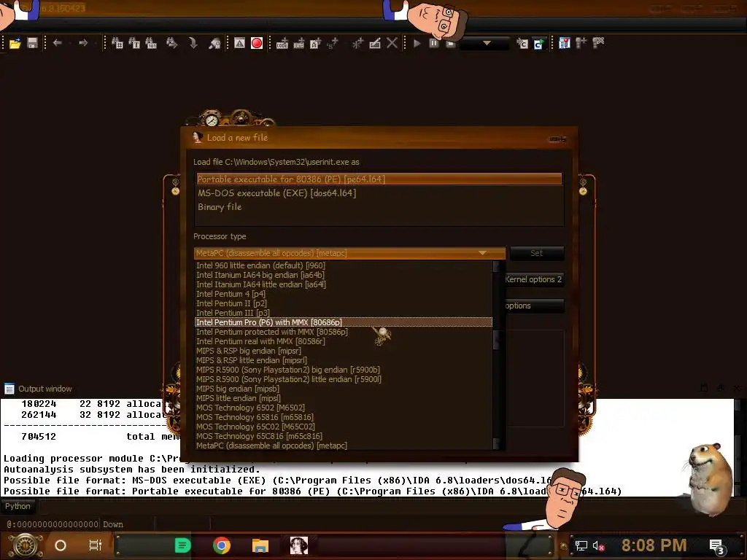This screenshot has height=560, width=747.
Task: Click the Jump forward arrow
Action: click(83, 43)
